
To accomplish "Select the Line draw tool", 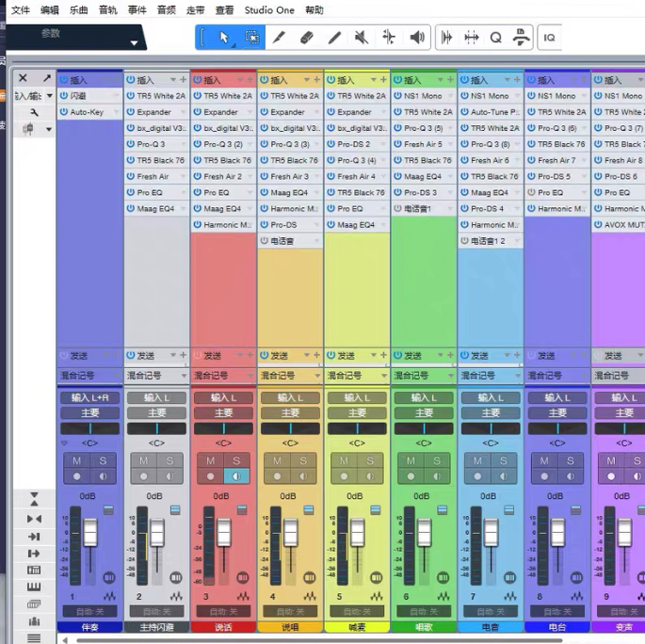I will (x=334, y=38).
